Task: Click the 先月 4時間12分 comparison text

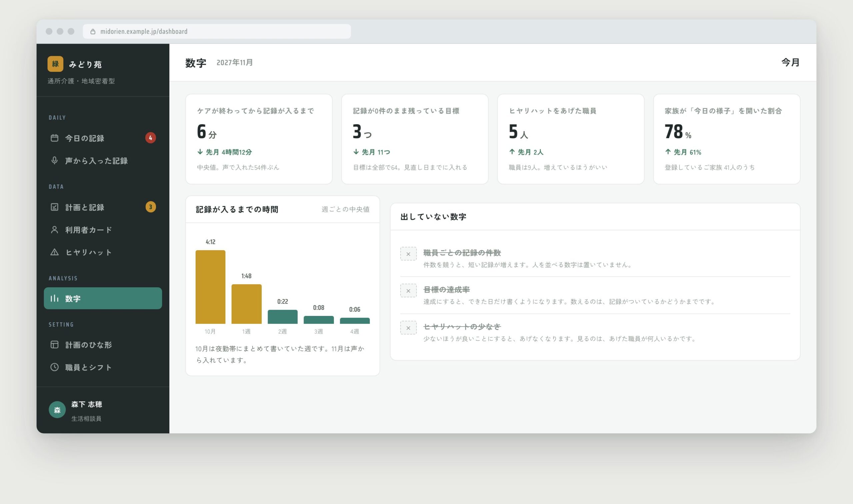Action: tap(229, 152)
